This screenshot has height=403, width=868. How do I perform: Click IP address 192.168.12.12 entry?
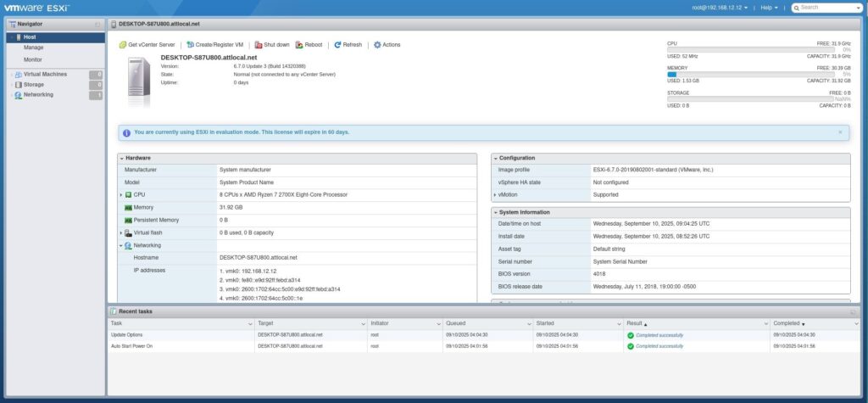click(x=248, y=271)
